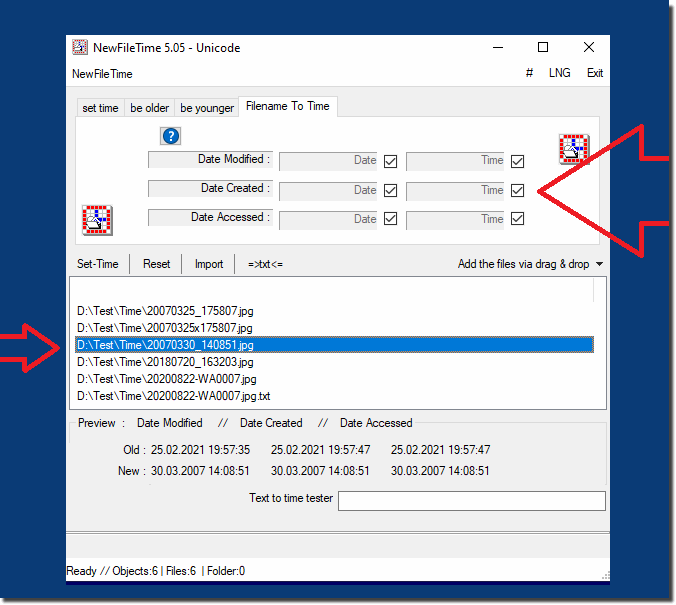
Task: Click the Reset button
Action: tap(156, 264)
